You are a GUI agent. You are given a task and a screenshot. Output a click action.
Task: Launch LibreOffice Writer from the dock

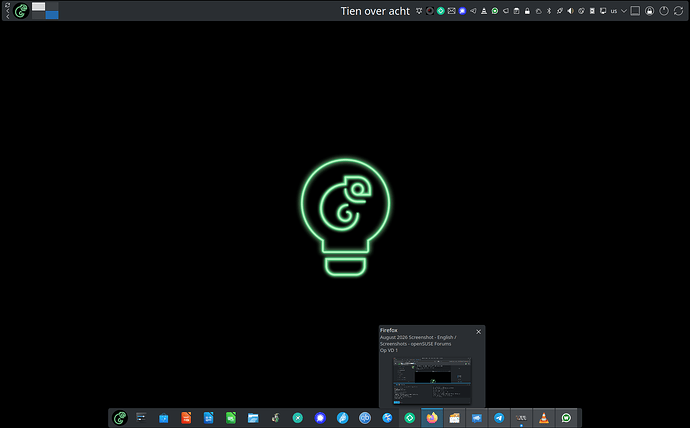pyautogui.click(x=208, y=418)
